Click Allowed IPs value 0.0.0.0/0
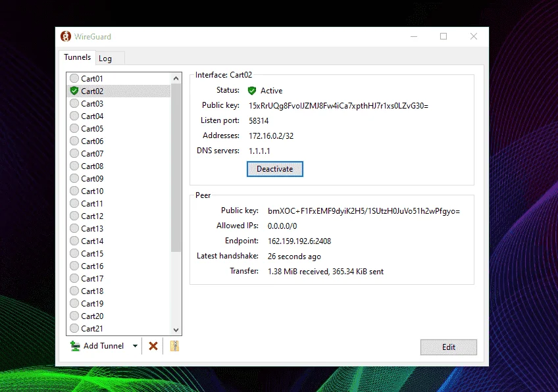558x392 pixels. [282, 226]
